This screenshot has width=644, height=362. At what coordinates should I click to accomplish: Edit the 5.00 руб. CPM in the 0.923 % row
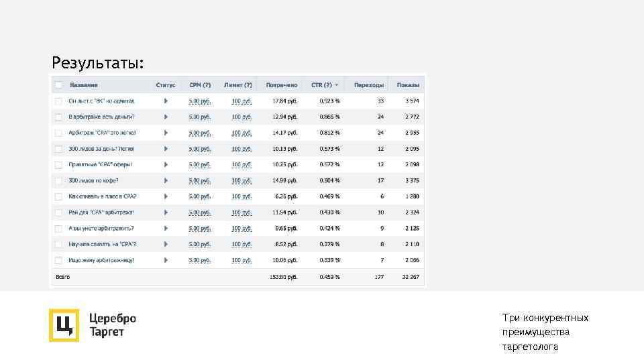coord(200,101)
